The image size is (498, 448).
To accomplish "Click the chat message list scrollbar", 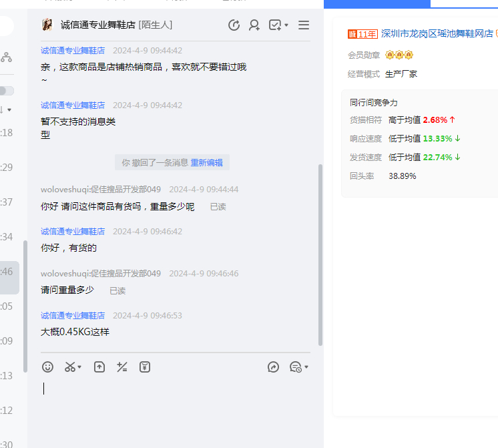I will tap(320, 254).
